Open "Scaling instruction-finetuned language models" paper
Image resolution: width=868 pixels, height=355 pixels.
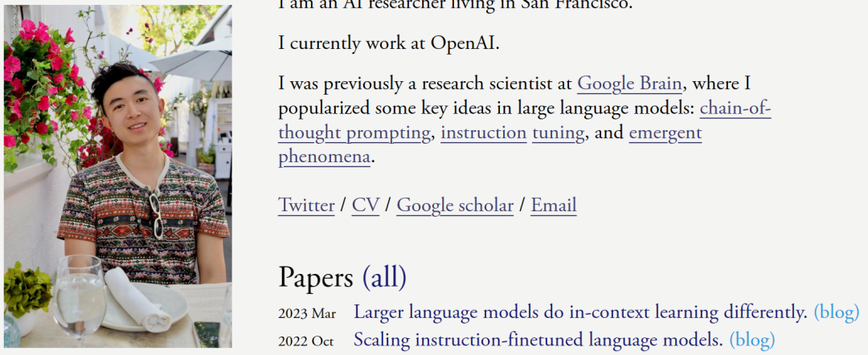click(x=538, y=340)
